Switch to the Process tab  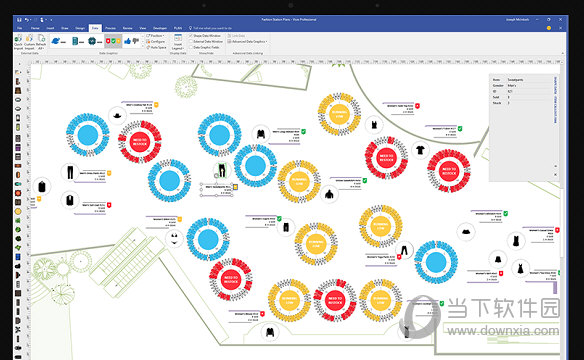[x=110, y=28]
